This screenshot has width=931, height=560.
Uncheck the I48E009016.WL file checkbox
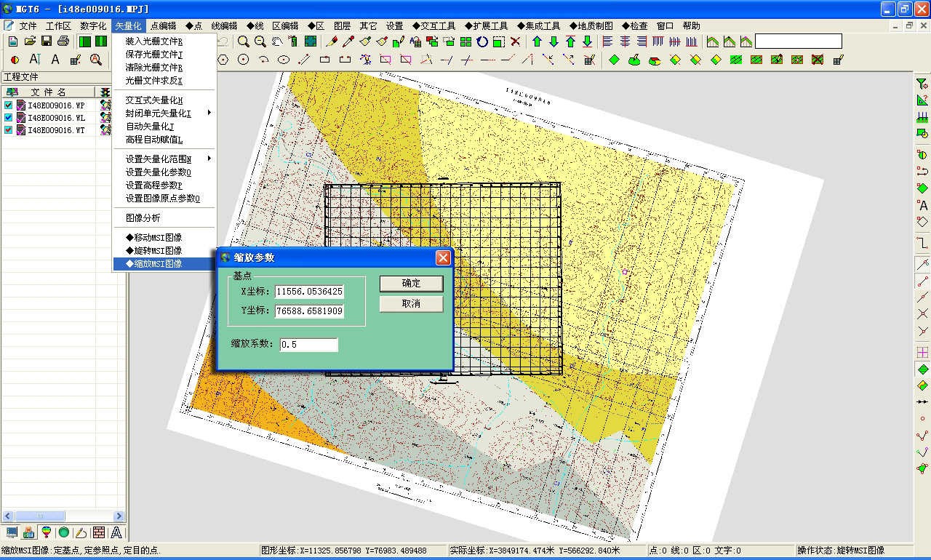click(8, 117)
